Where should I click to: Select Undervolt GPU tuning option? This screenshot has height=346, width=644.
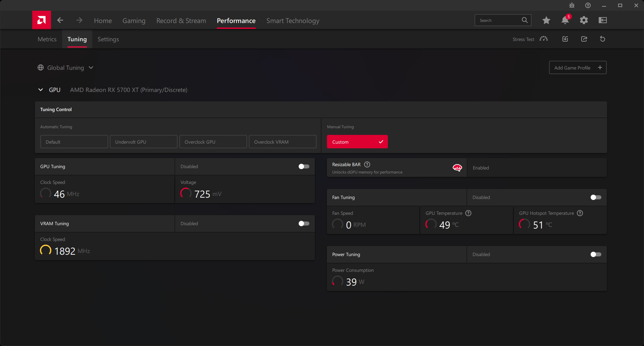144,142
